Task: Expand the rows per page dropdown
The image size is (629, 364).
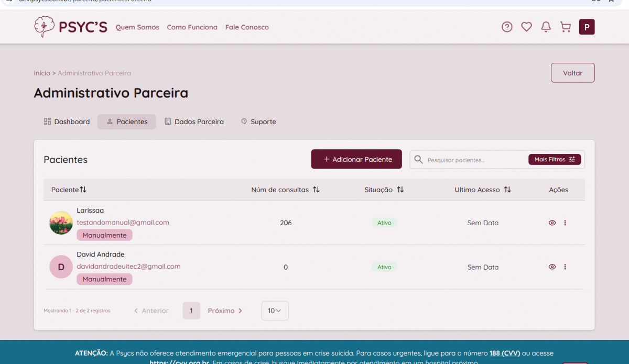Action: [275, 311]
